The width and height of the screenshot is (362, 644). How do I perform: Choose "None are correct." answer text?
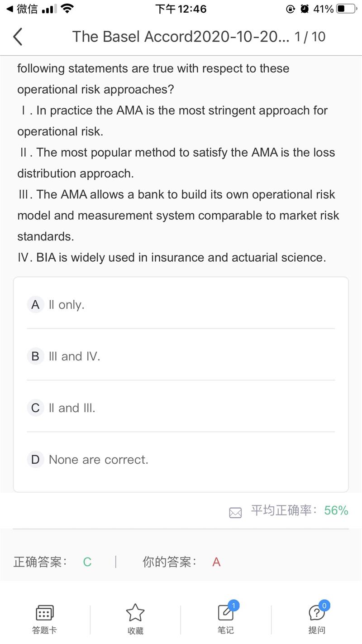[x=99, y=460]
